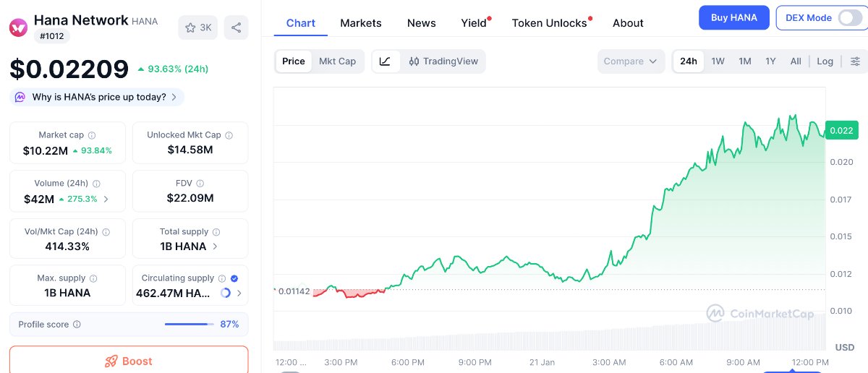Image resolution: width=868 pixels, height=373 pixels.
Task: Select the 1W time range
Action: (x=718, y=61)
